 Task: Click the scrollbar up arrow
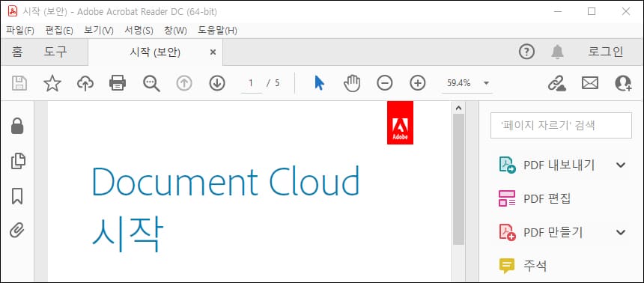[x=459, y=108]
